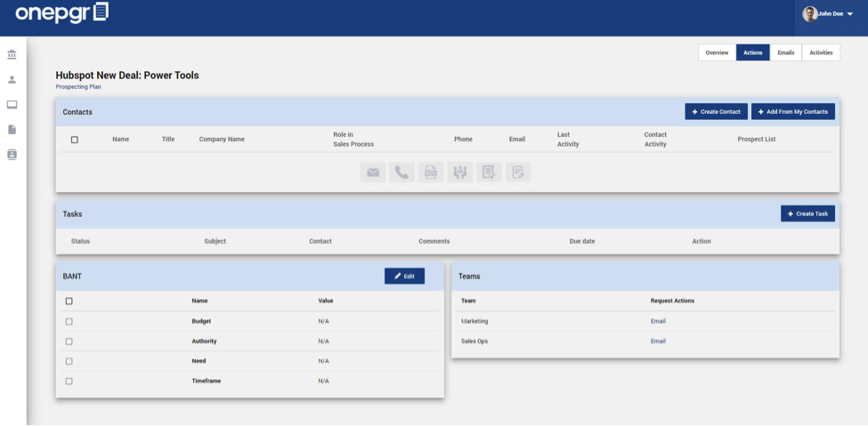Click the group meeting action icon
This screenshot has height=426, width=868.
coord(460,173)
